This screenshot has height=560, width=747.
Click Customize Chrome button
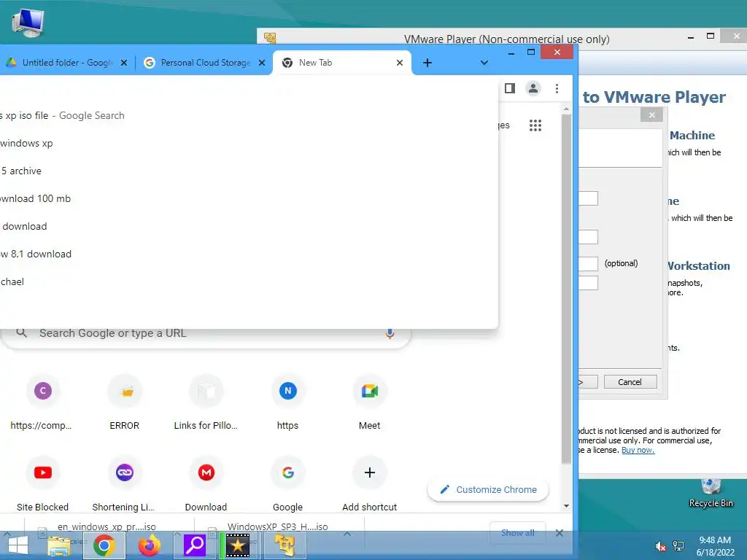click(x=488, y=489)
